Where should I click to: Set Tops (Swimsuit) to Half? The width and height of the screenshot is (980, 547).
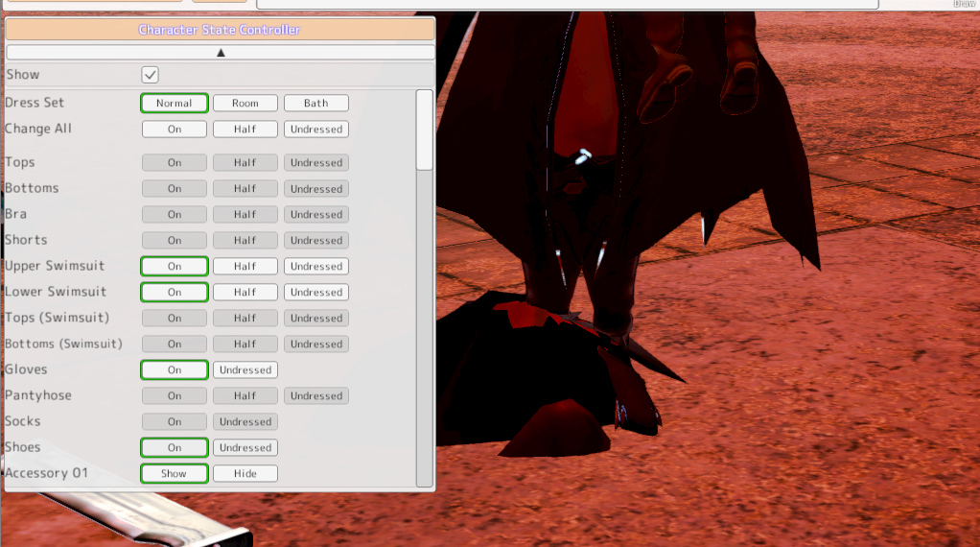pyautogui.click(x=245, y=319)
